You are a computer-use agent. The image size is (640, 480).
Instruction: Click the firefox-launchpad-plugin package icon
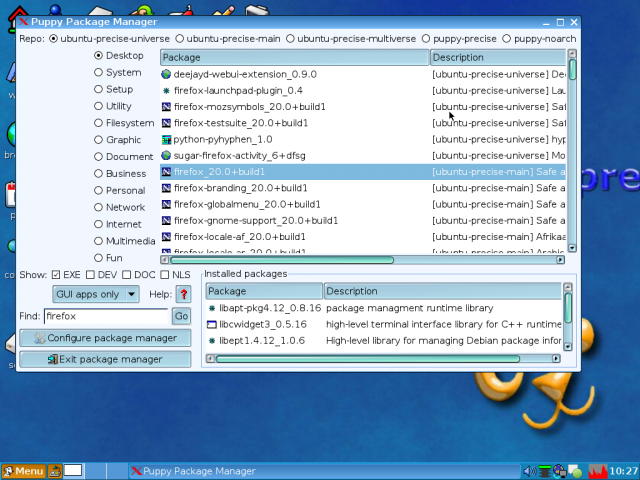click(x=166, y=91)
